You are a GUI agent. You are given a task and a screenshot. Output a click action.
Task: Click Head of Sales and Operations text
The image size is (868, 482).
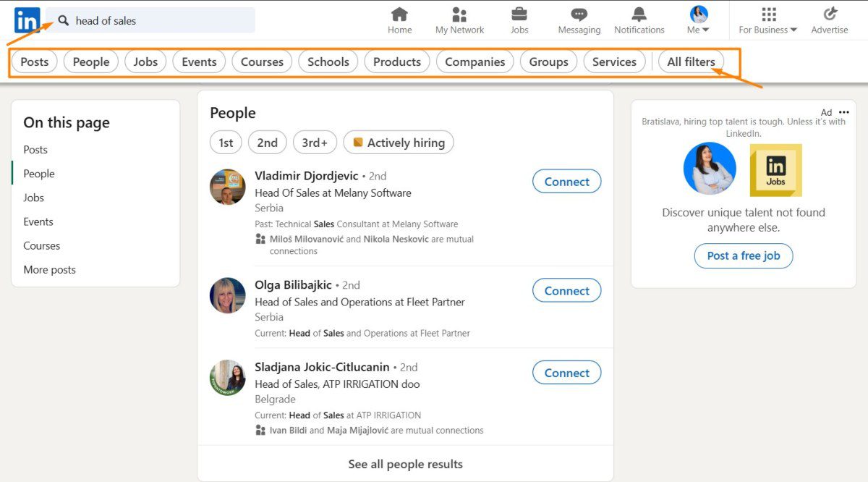(x=359, y=302)
